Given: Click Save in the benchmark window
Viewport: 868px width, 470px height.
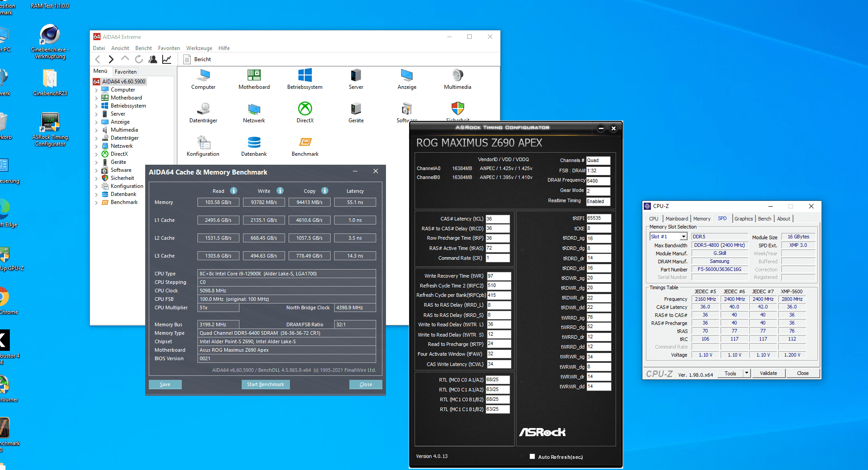Looking at the screenshot, I should coord(165,384).
